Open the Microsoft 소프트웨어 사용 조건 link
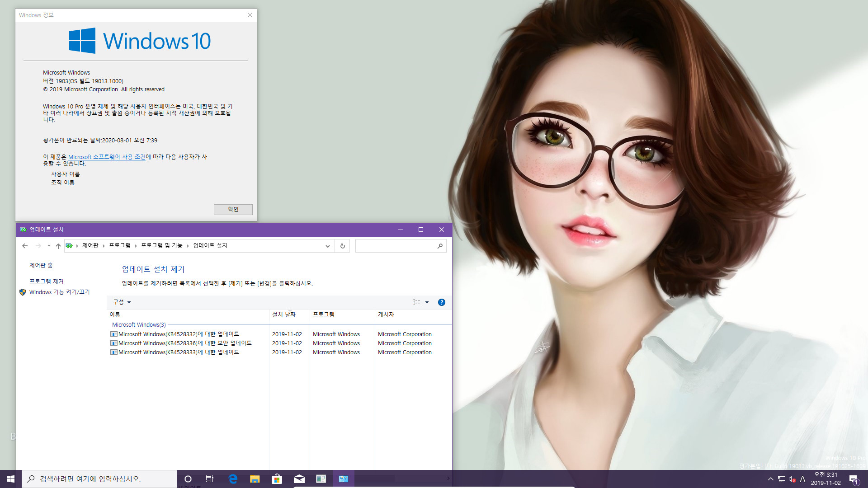Screen dimensions: 868x488 pyautogui.click(x=107, y=157)
